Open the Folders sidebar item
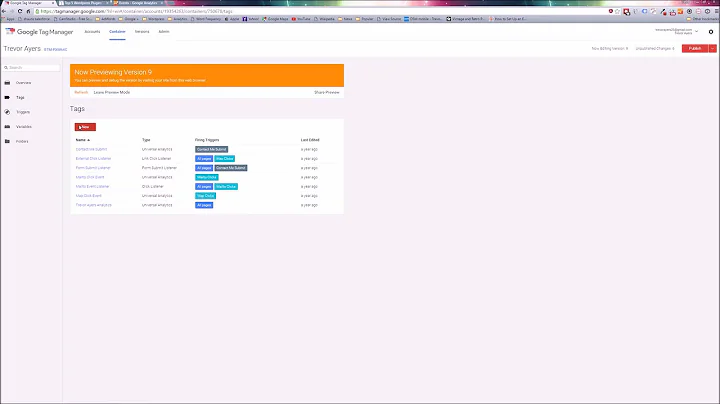 [x=22, y=141]
